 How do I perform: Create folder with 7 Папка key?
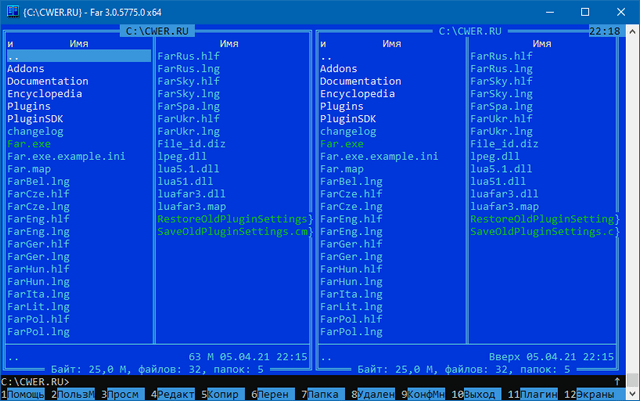pyautogui.click(x=326, y=394)
